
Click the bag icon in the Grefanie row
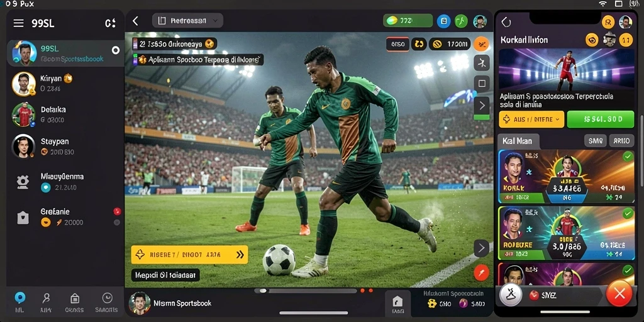[23, 217]
